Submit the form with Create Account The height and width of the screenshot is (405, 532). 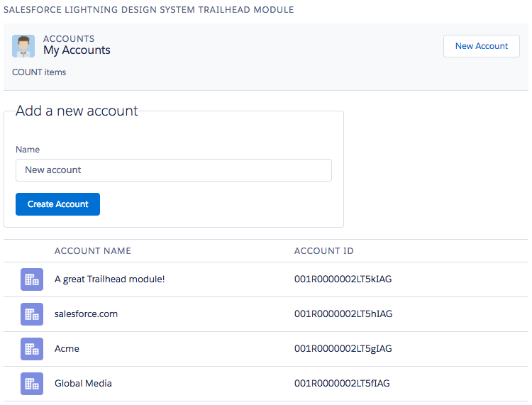(57, 204)
